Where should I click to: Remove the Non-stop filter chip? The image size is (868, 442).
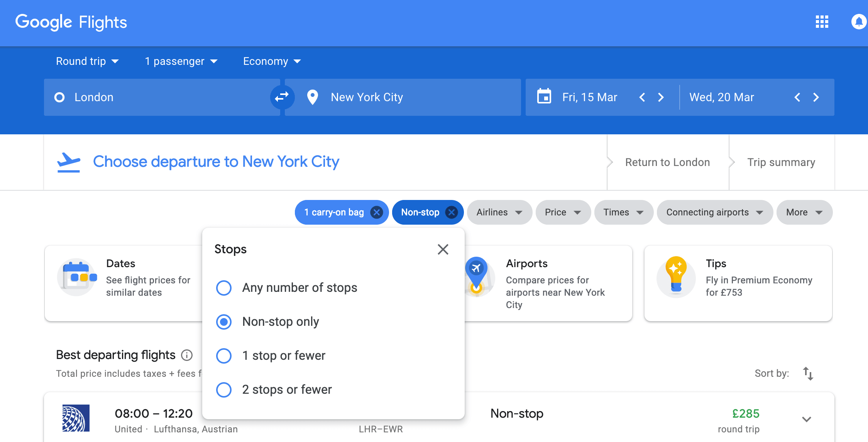tap(451, 212)
